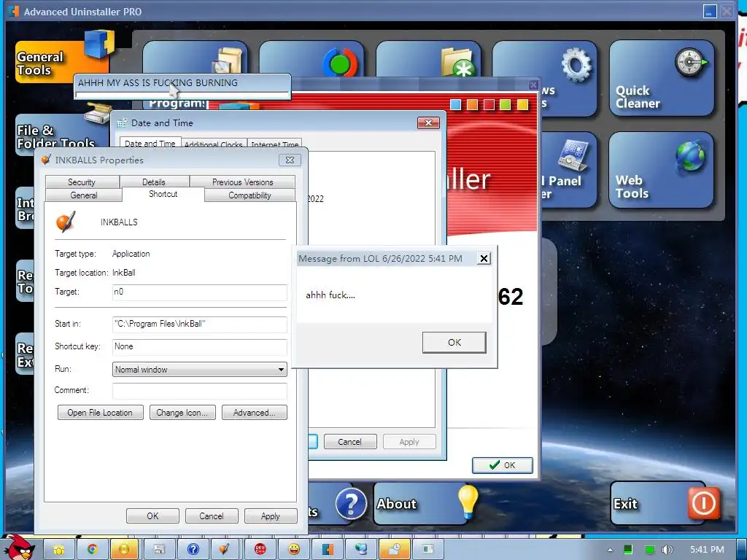Viewport: 747px width, 560px height.
Task: Select the Security tab in INKBALLS Properties
Action: click(x=82, y=182)
